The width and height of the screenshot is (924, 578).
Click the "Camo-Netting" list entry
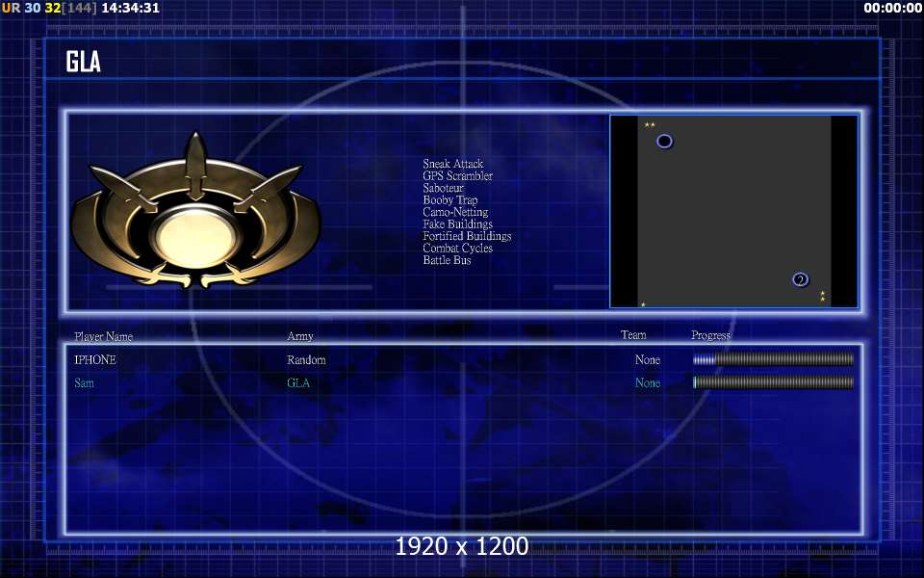tap(455, 212)
